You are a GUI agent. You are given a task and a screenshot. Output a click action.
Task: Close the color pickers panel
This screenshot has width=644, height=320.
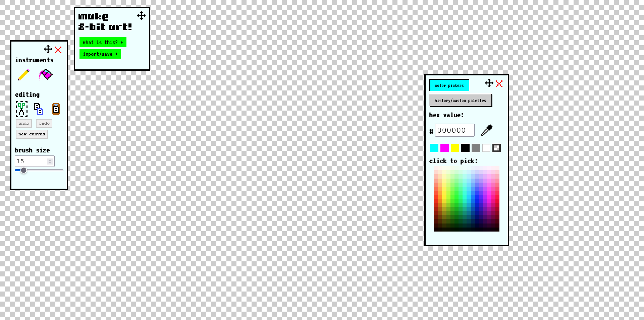pyautogui.click(x=499, y=84)
